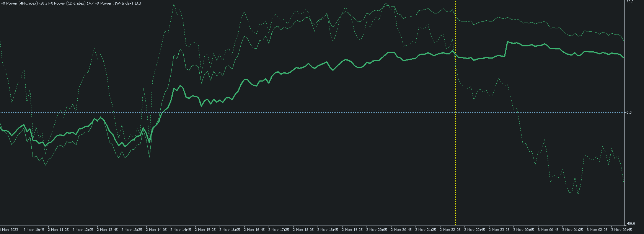The width and height of the screenshot is (644, 234).
Task: Click the FX Power (4H-Index) -30.2 label
Action: [x=24, y=3]
